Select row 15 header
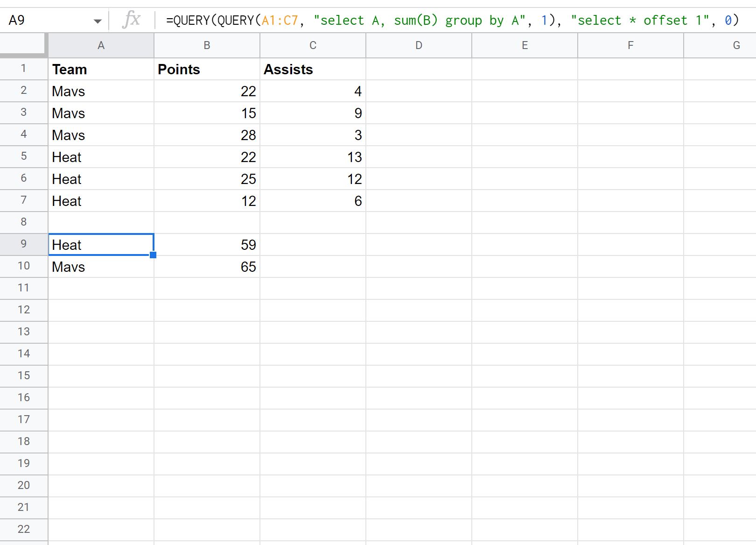The image size is (756, 545). pyautogui.click(x=23, y=376)
